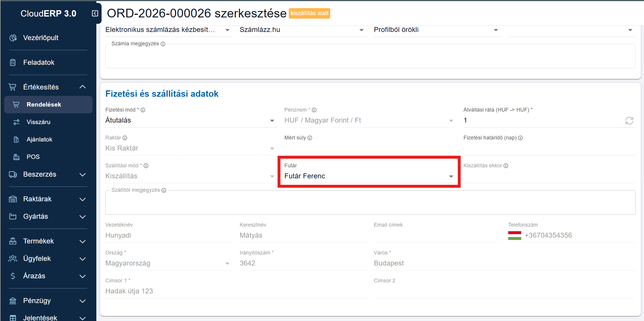Open the Futár dropdown showing Futár Ferenc
The height and width of the screenshot is (321, 644).
(369, 176)
